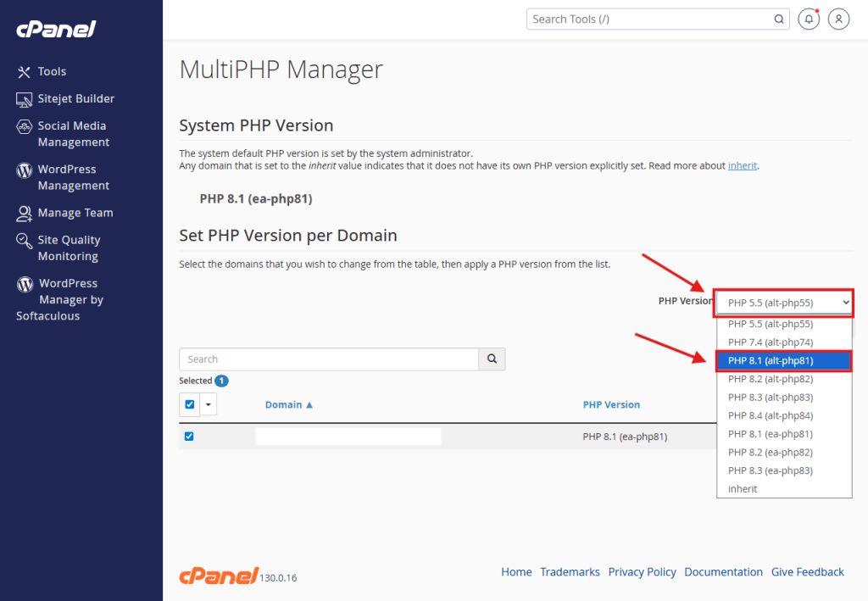
Task: Click the Search Tools input field
Action: pyautogui.click(x=648, y=19)
